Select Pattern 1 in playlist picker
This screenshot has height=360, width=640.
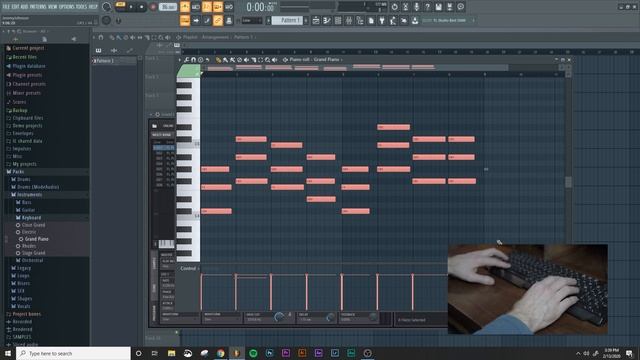pyautogui.click(x=114, y=61)
